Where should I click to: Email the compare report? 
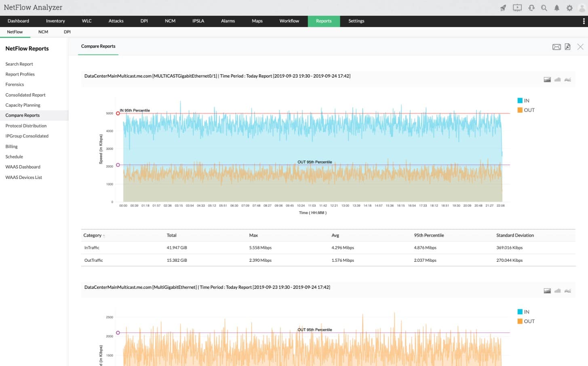point(556,46)
